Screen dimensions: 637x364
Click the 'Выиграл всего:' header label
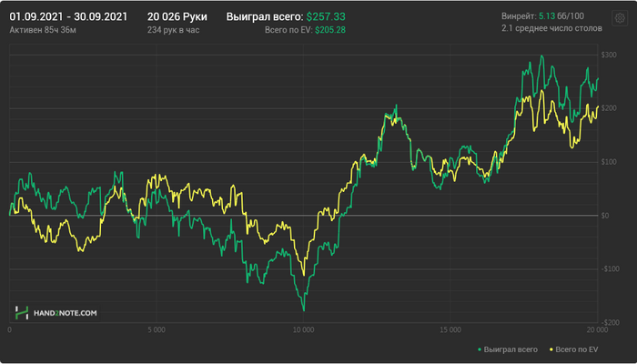point(265,16)
